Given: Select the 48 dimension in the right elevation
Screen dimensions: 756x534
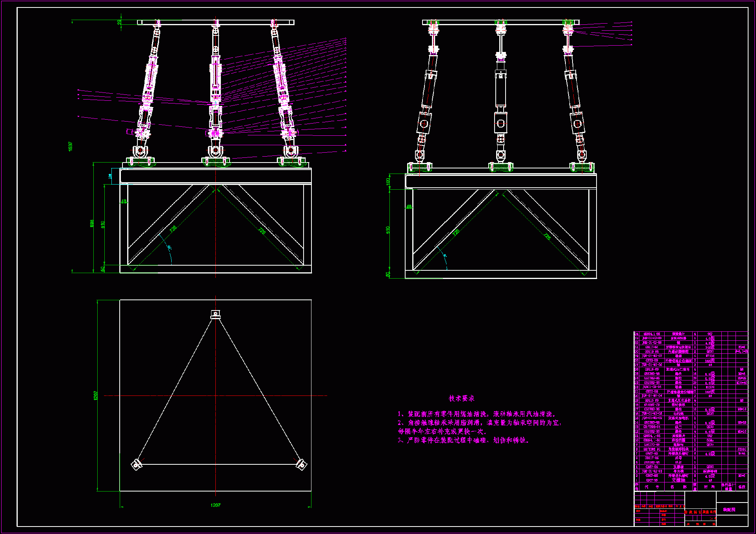Looking at the screenshot, I should pyautogui.click(x=409, y=207).
